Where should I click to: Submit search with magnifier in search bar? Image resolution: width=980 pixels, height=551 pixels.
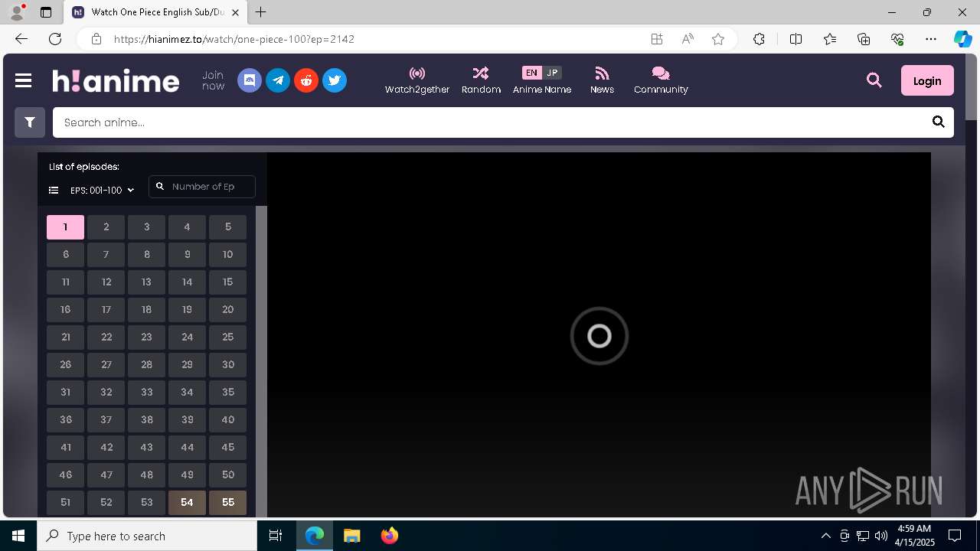pyautogui.click(x=938, y=122)
